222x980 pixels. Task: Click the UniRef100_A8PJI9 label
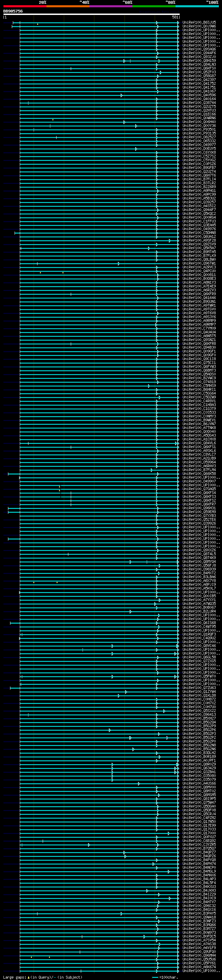(x=199, y=584)
